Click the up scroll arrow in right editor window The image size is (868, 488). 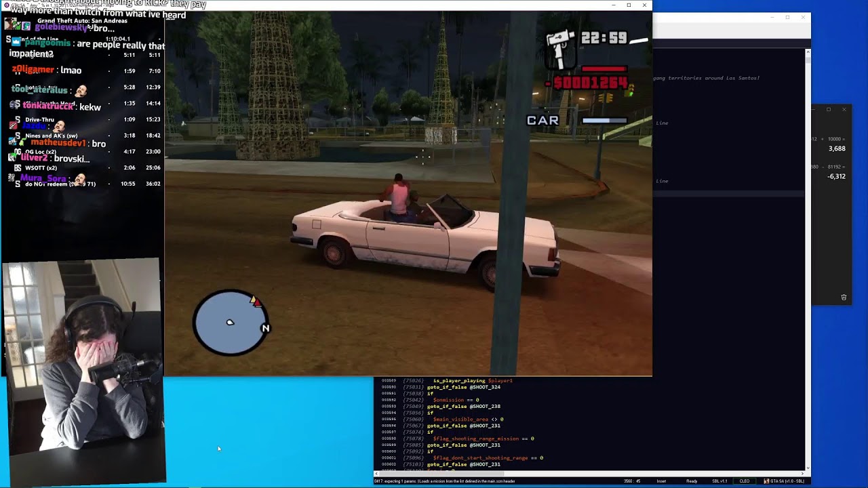click(808, 52)
